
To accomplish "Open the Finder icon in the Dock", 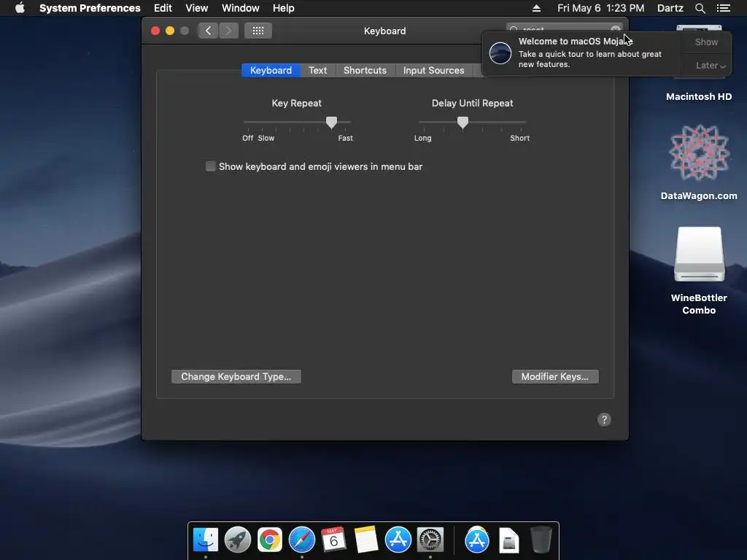I will tap(206, 540).
